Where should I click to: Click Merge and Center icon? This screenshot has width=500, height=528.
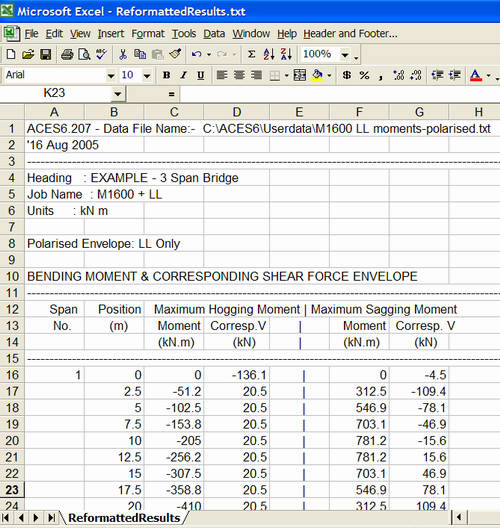click(300, 75)
